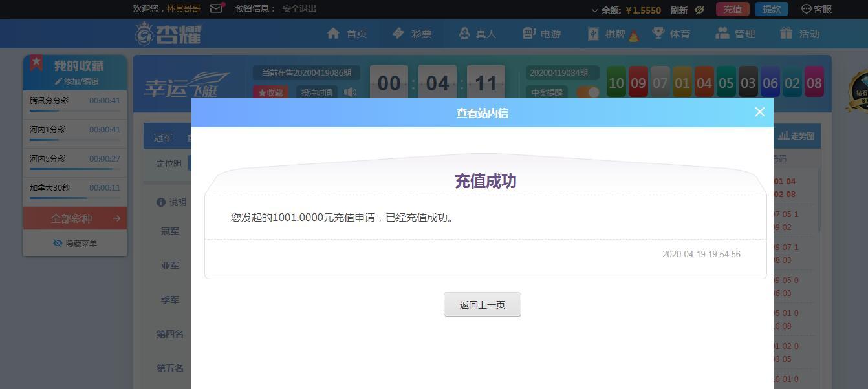Switch to the 走势图 tab
The width and height of the screenshot is (868, 389).
pyautogui.click(x=796, y=136)
